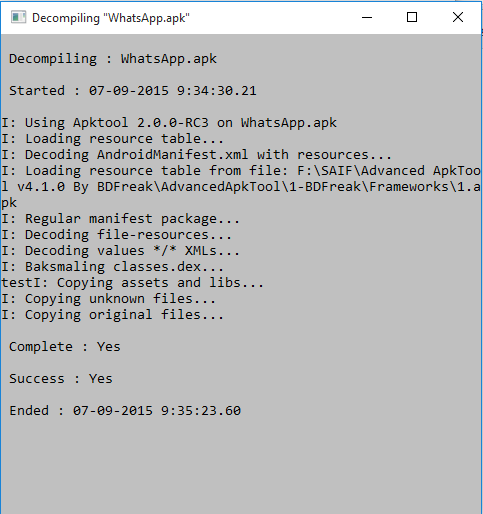Click the 'Decoding file-resources...' line
This screenshot has width=483, height=514.
[117, 235]
